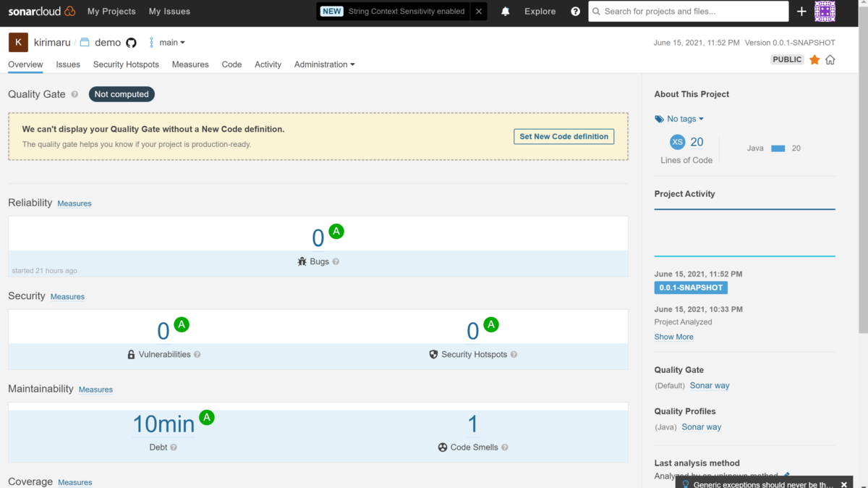Viewport: 868px width, 488px height.
Task: Click the home icon beside the star
Action: click(830, 59)
